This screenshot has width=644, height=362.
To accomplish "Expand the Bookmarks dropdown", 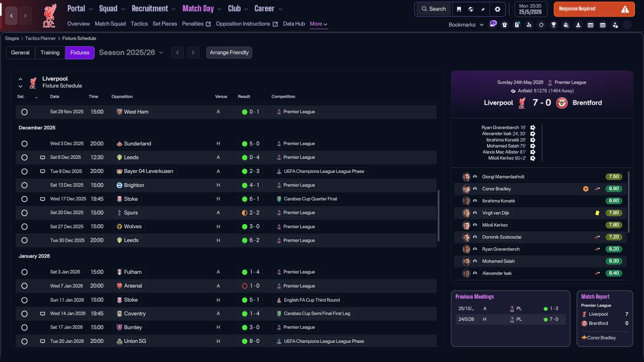I will [466, 25].
